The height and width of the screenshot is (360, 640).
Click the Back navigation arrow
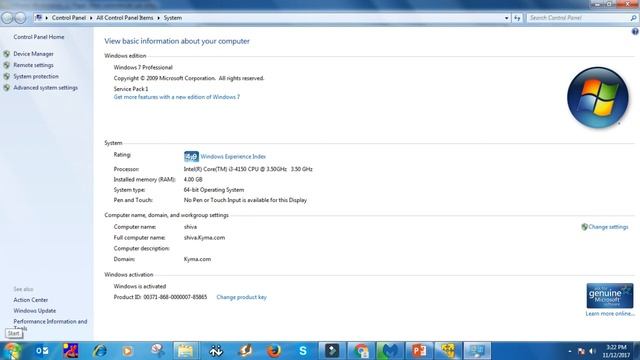coord(7,18)
